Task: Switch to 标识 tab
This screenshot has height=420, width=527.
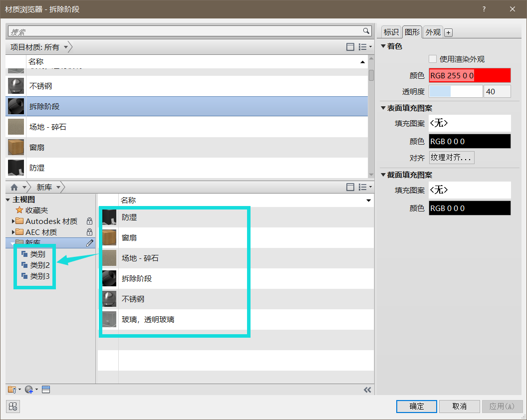Action: pyautogui.click(x=391, y=32)
